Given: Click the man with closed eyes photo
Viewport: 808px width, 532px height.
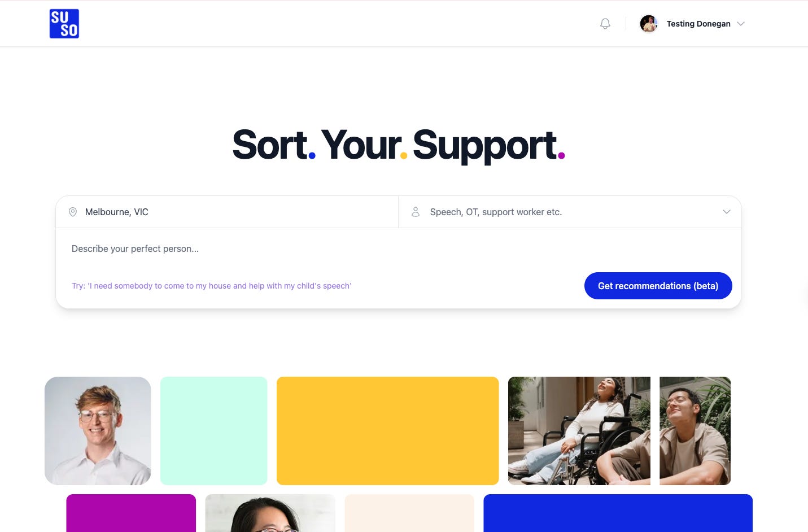Looking at the screenshot, I should pyautogui.click(x=695, y=431).
